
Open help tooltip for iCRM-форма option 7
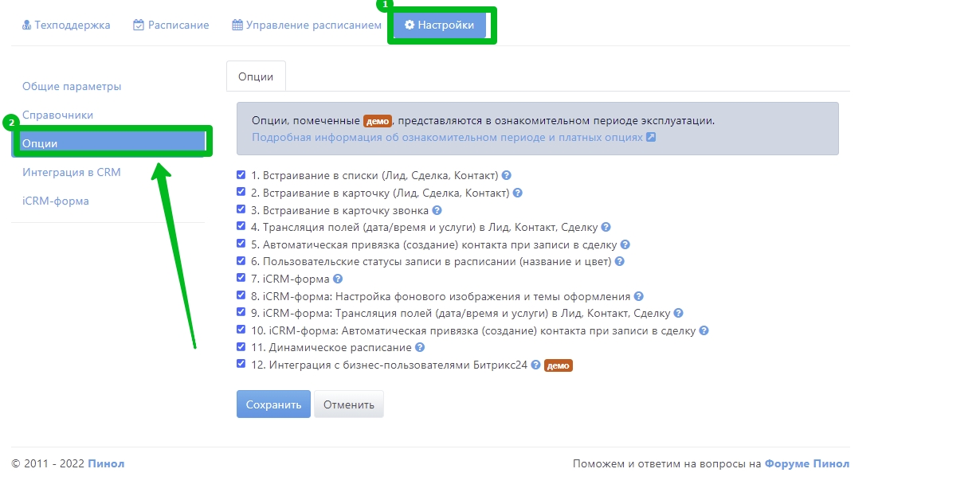(338, 279)
